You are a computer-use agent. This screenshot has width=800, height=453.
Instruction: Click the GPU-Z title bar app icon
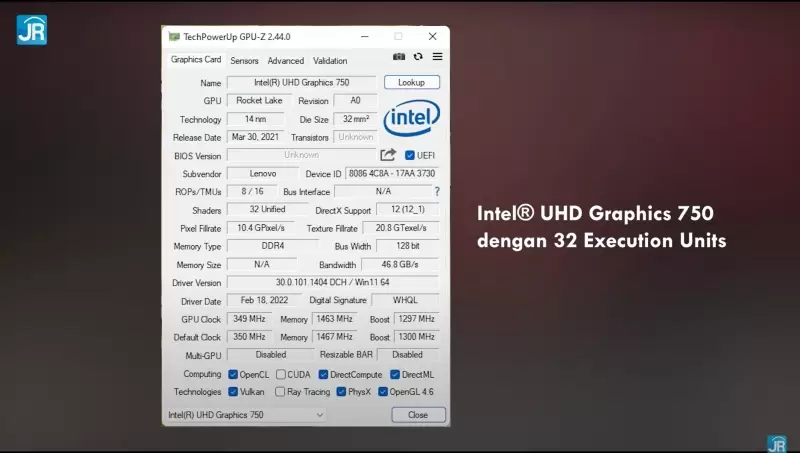click(x=174, y=37)
